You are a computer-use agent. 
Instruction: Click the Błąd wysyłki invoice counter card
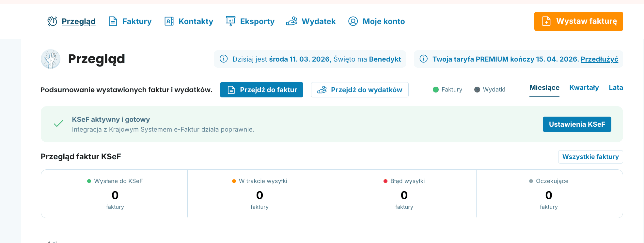404,194
